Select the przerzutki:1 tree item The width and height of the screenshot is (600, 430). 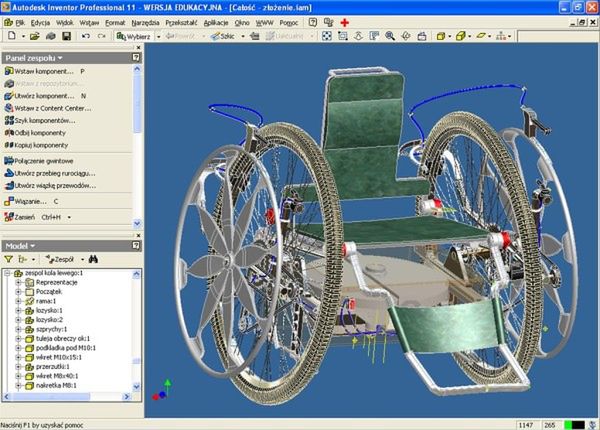coord(52,366)
